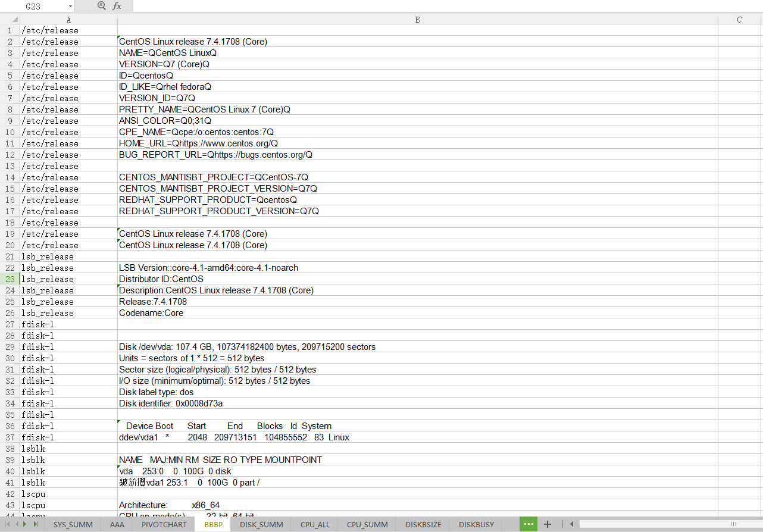Click cell 'REDHAT_SUPPORT_PRODUCT=QcentosQ'
The height and width of the screenshot is (532, 763).
[x=418, y=200]
